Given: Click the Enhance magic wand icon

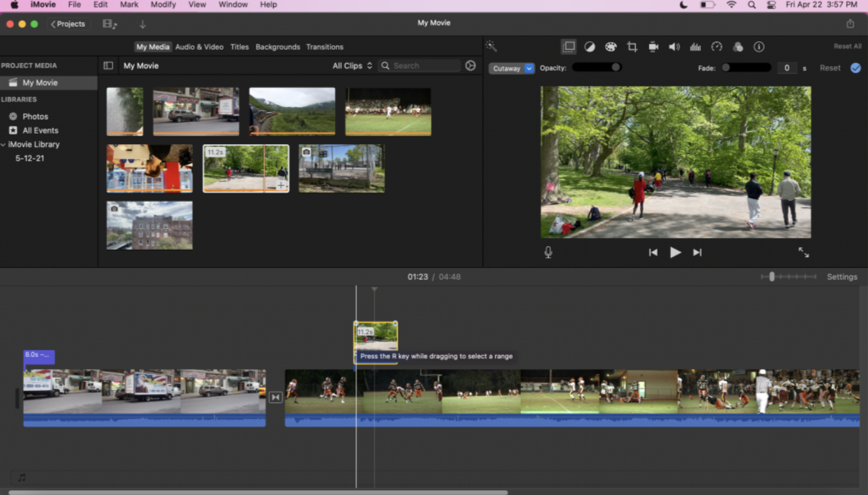Looking at the screenshot, I should [491, 46].
